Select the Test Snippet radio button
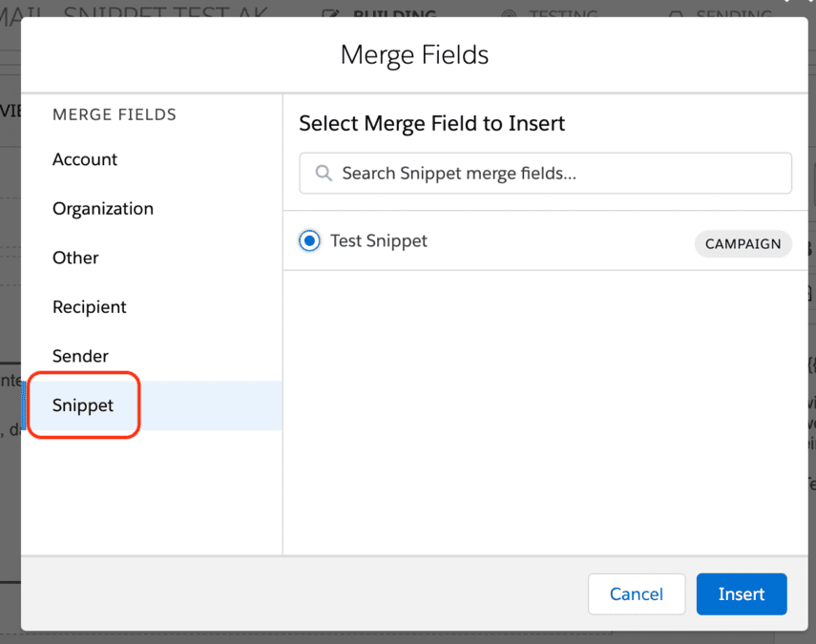 point(309,240)
